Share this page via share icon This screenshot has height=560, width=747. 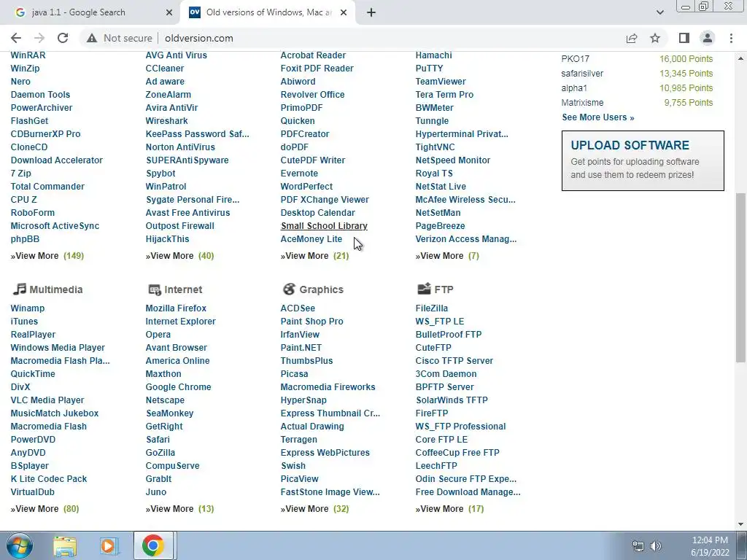point(632,38)
